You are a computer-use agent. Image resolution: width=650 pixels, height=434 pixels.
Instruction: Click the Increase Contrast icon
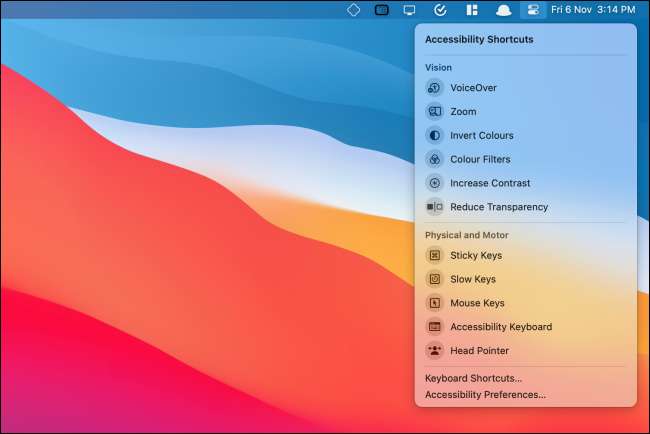click(434, 183)
